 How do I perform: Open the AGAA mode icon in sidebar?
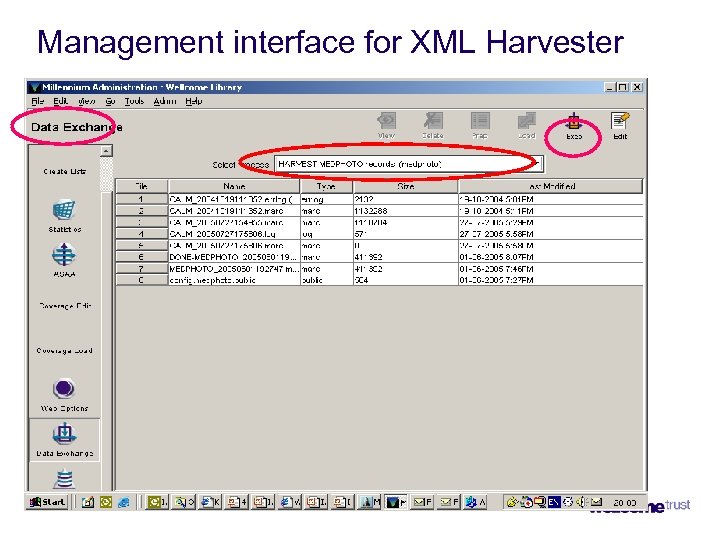(63, 255)
